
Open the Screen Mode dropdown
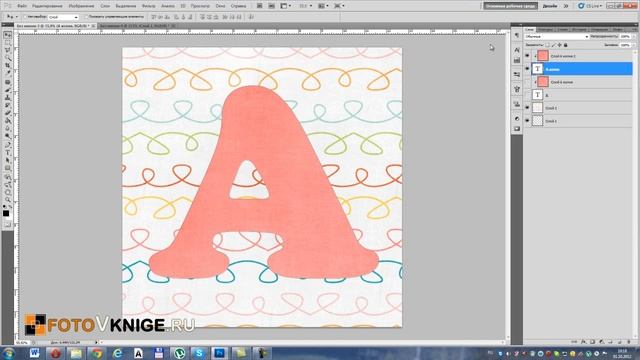340,6
